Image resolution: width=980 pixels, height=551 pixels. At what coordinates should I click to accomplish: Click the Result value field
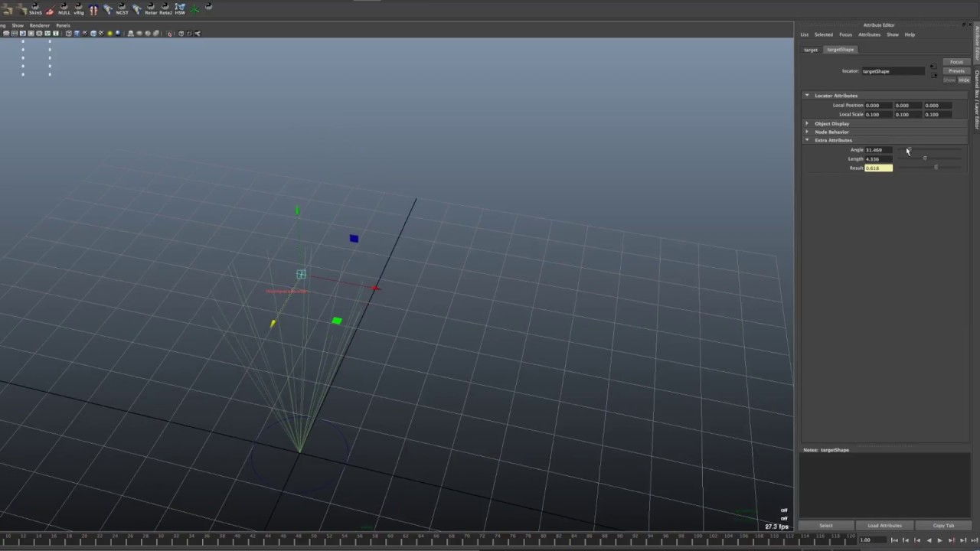click(x=878, y=168)
